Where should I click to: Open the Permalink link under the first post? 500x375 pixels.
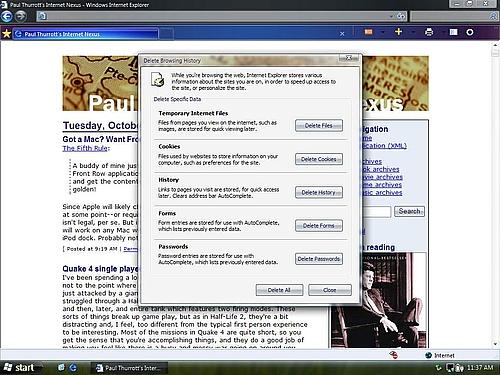click(131, 249)
